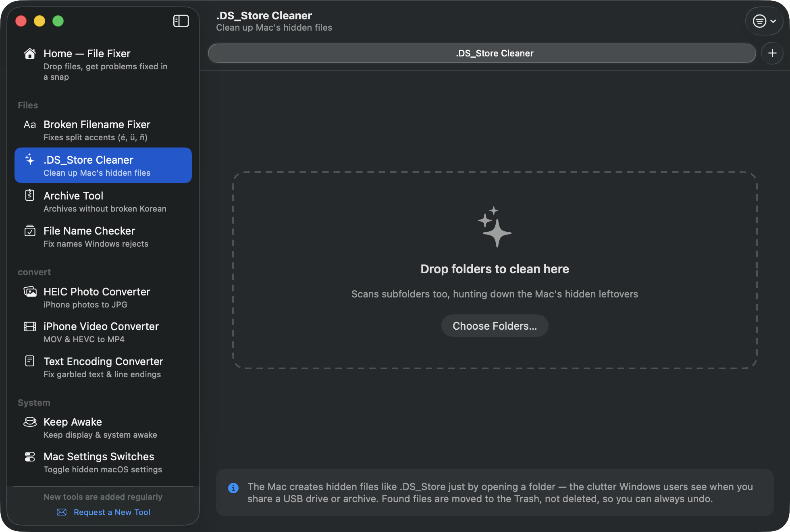The width and height of the screenshot is (790, 532).
Task: Select HEIC Photo Converter
Action: tap(103, 297)
